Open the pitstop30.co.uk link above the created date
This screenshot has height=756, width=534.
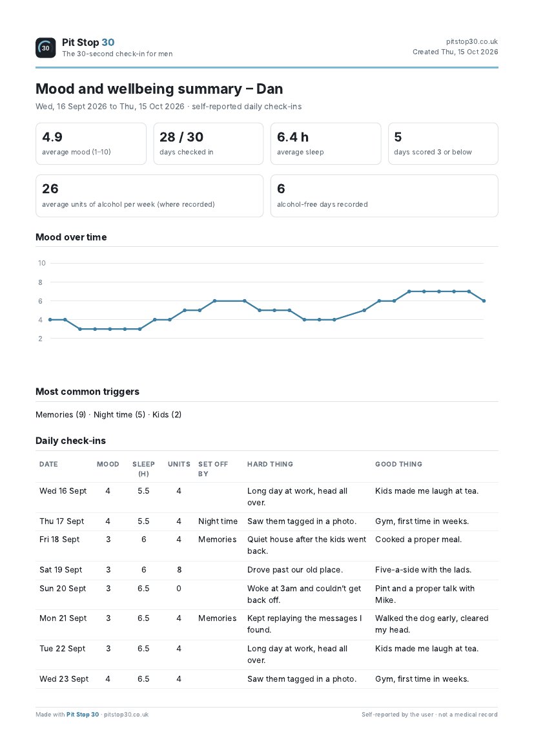pyautogui.click(x=472, y=41)
